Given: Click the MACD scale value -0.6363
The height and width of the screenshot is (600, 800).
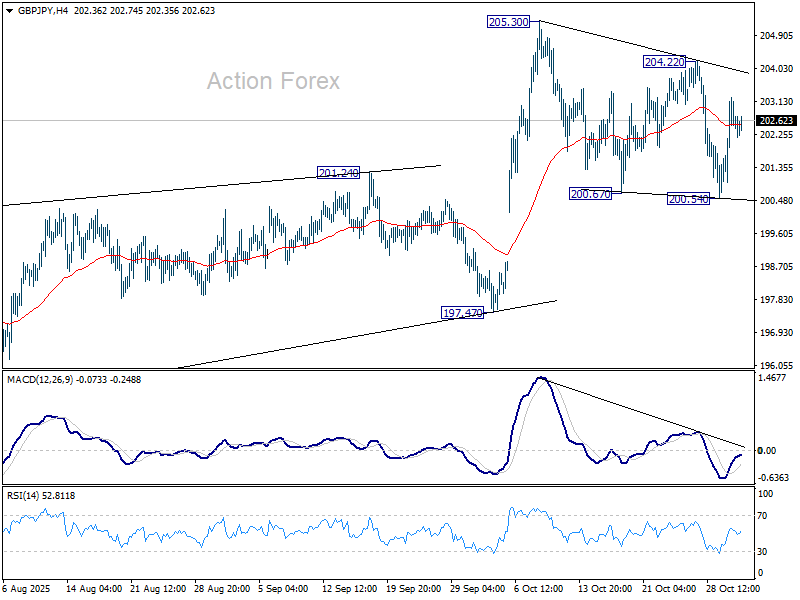Looking at the screenshot, I should pyautogui.click(x=773, y=478).
